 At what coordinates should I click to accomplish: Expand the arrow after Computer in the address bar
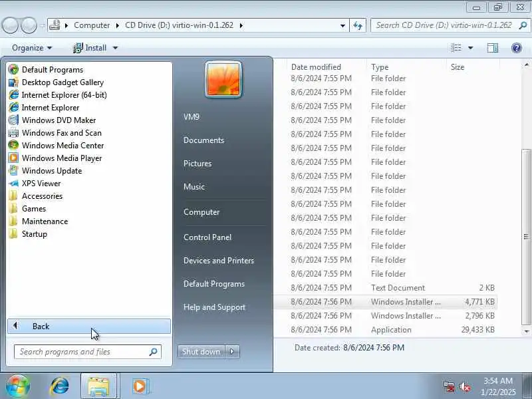tap(118, 25)
